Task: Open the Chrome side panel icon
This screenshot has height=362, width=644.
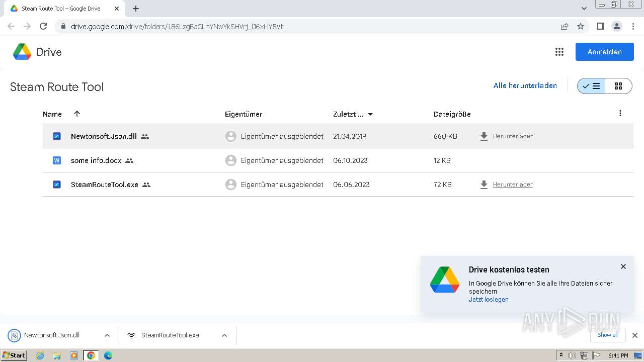Action: (x=600, y=26)
